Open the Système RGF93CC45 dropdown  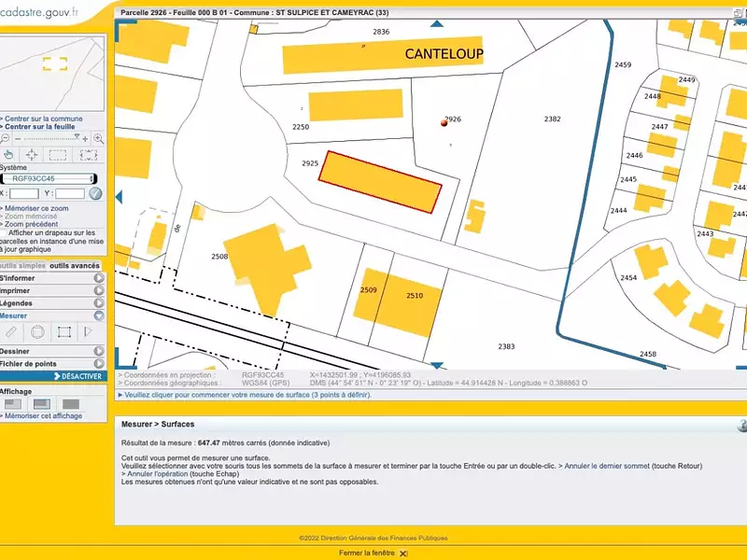pyautogui.click(x=49, y=178)
